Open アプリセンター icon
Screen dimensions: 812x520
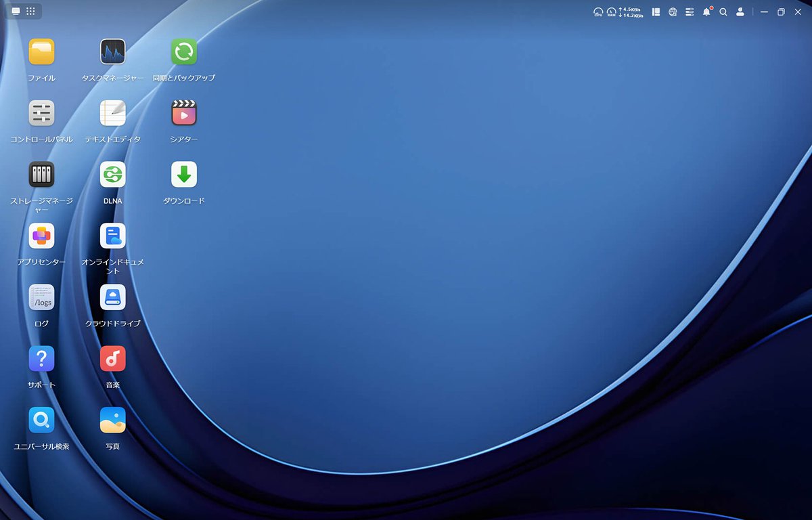coord(41,236)
